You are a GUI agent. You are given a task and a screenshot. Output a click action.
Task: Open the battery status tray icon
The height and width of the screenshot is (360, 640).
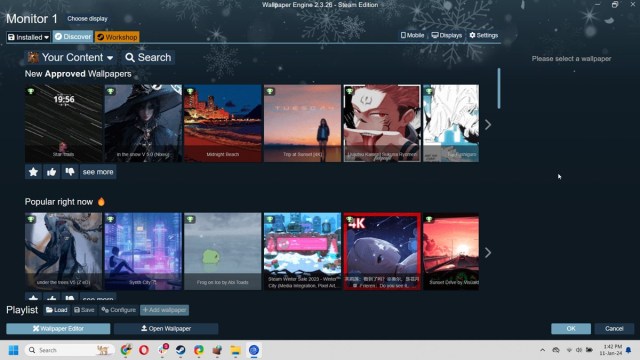(589, 350)
